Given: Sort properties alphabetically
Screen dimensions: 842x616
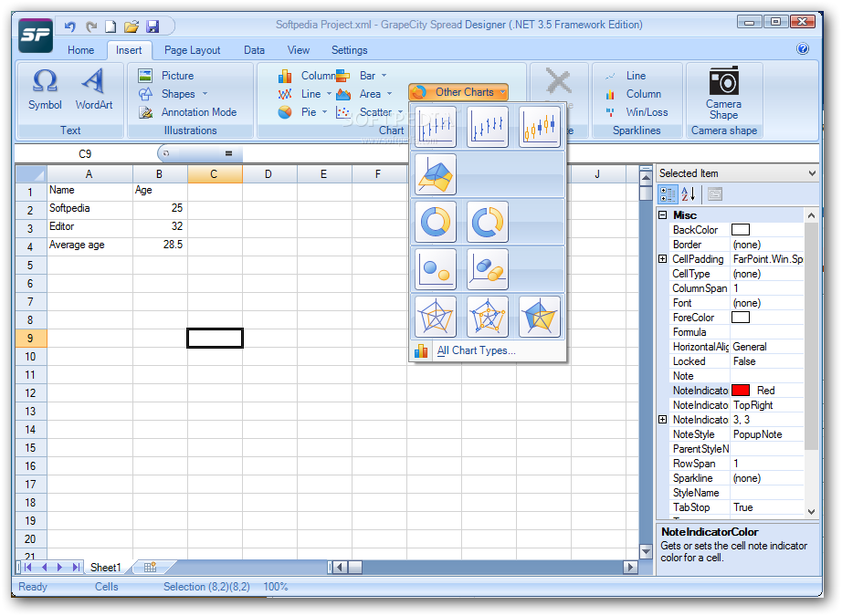Looking at the screenshot, I should (689, 193).
